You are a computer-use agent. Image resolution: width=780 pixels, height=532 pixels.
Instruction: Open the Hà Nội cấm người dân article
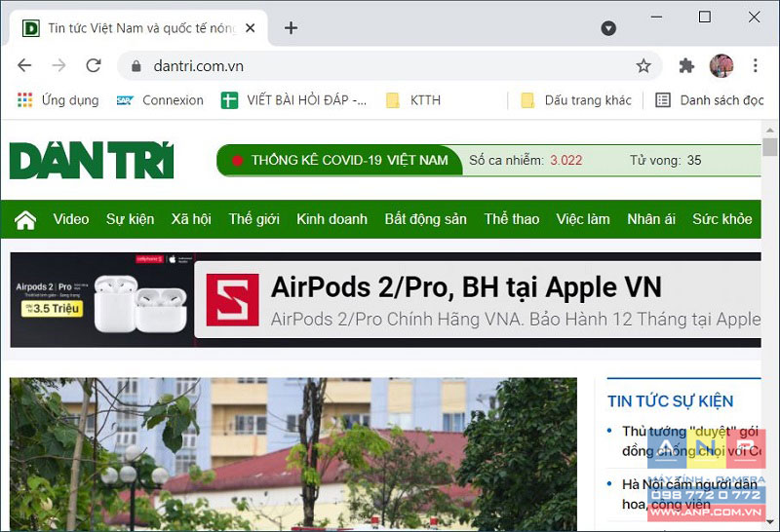click(691, 494)
